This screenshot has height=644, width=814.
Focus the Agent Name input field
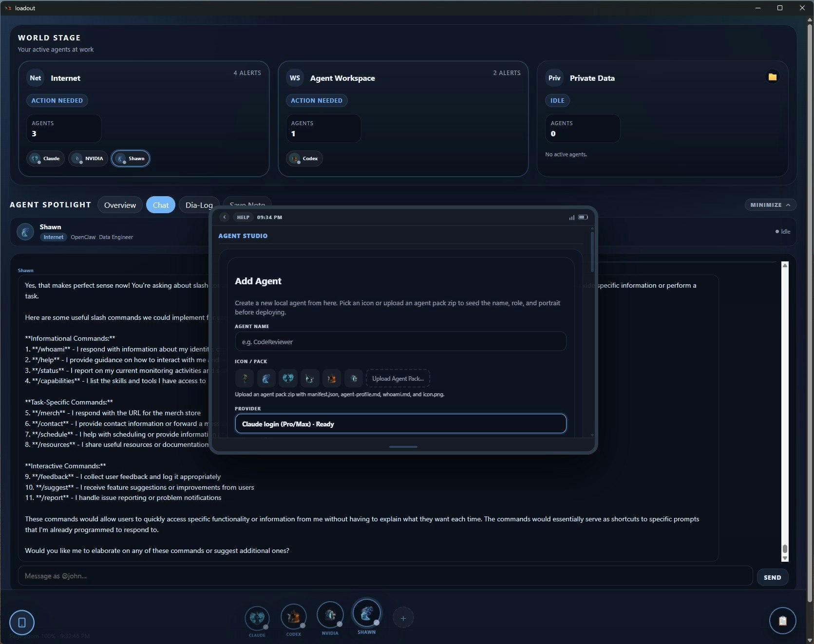pos(400,342)
